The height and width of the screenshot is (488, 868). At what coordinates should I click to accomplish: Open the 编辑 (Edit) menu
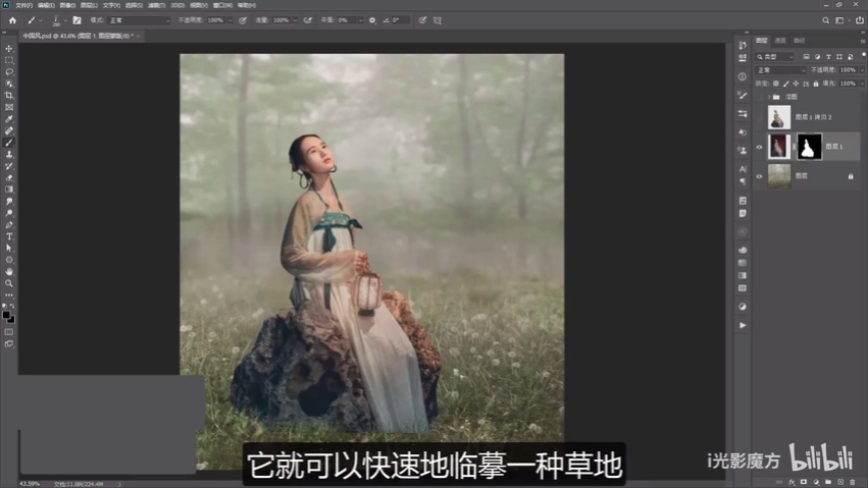46,5
